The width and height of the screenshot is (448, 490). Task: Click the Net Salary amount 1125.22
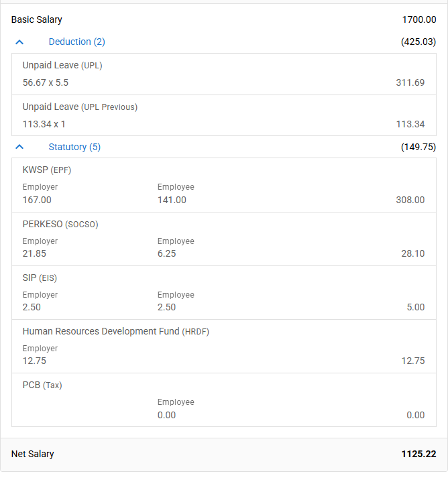tap(418, 454)
